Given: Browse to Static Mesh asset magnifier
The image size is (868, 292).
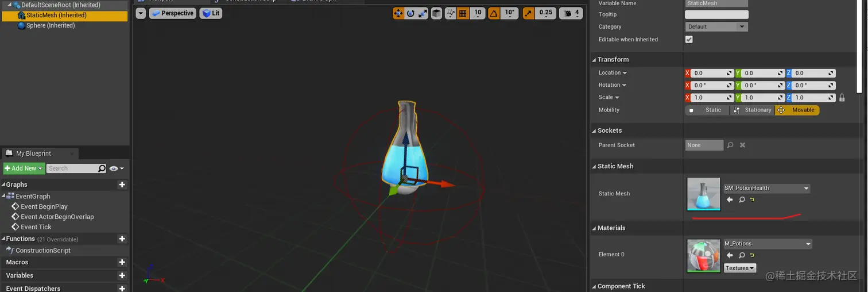Looking at the screenshot, I should coord(742,200).
